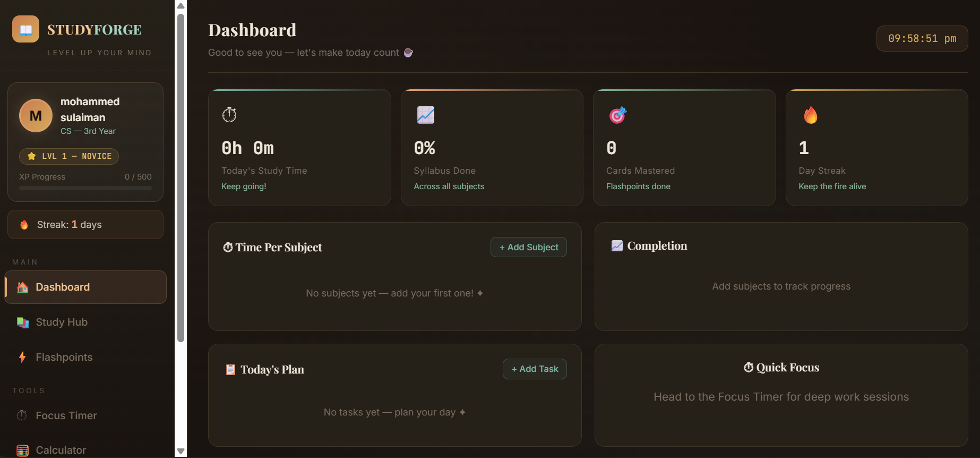Open the Focus Timer stopwatch icon
Screen dimensions: 980x458
[22, 415]
